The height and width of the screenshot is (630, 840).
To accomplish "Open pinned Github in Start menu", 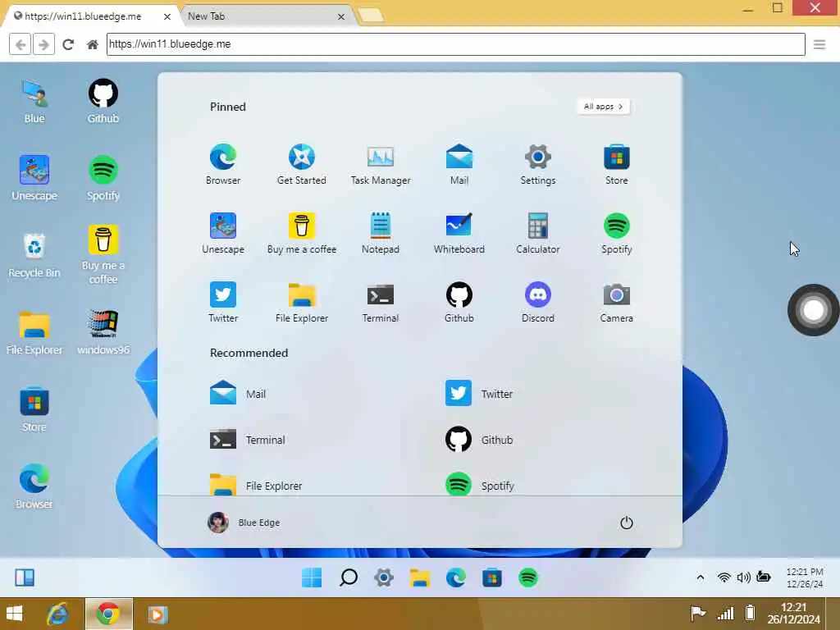I will click(x=459, y=302).
